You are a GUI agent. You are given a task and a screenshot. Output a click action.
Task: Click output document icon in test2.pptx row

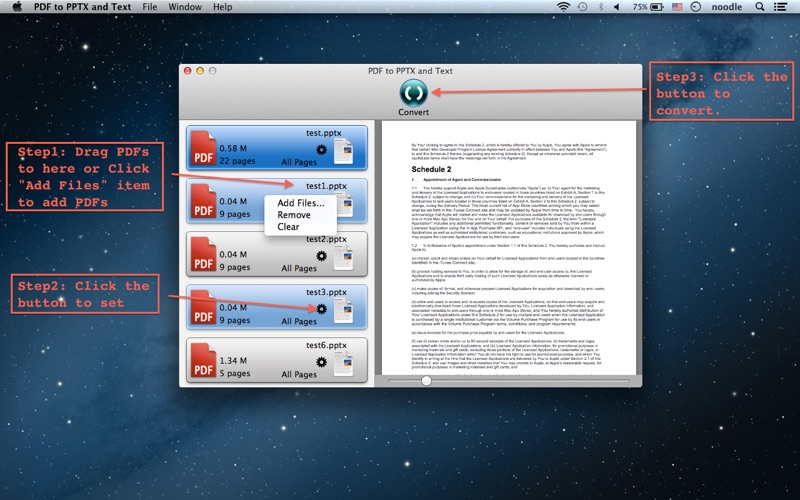(x=343, y=258)
